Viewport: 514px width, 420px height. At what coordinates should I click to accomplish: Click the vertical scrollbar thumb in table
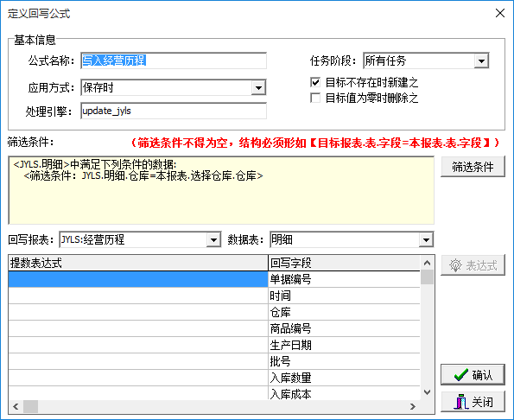(x=427, y=277)
